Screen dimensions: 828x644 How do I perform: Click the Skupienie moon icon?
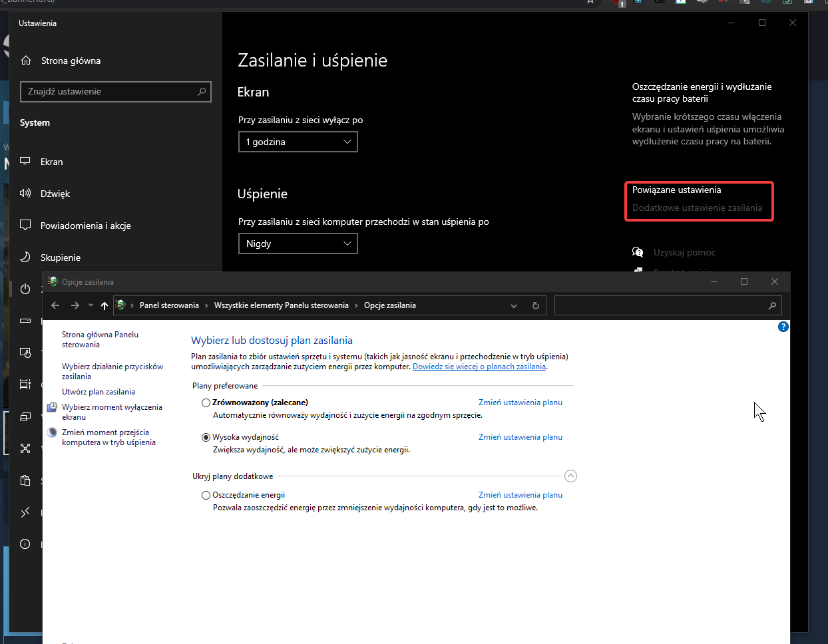[x=25, y=257]
